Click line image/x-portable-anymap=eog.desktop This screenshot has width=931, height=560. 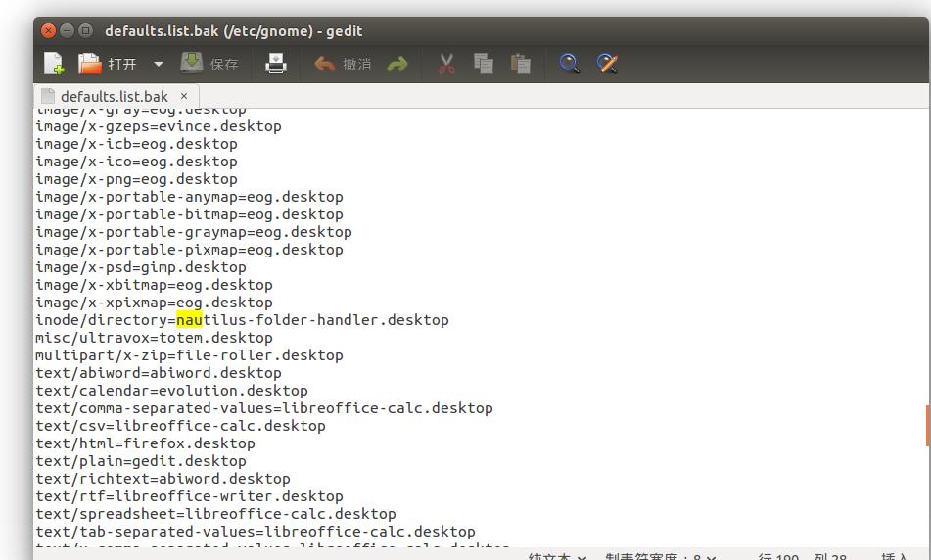click(189, 197)
